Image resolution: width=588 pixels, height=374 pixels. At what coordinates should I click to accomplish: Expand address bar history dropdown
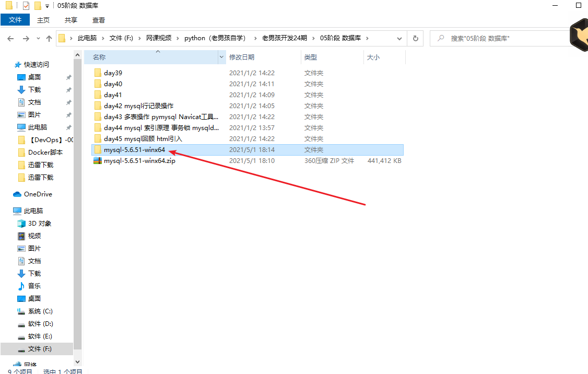tap(399, 38)
